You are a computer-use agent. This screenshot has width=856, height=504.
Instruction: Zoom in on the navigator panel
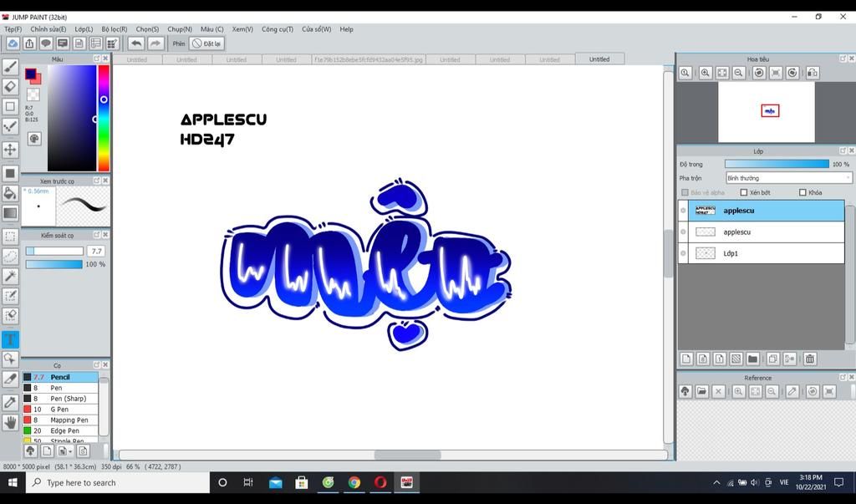point(705,73)
